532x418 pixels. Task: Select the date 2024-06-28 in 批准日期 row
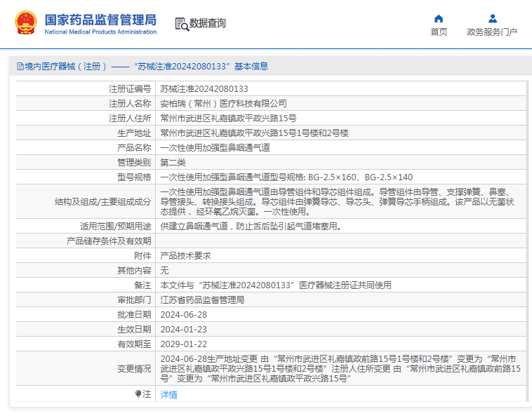pyautogui.click(x=184, y=315)
